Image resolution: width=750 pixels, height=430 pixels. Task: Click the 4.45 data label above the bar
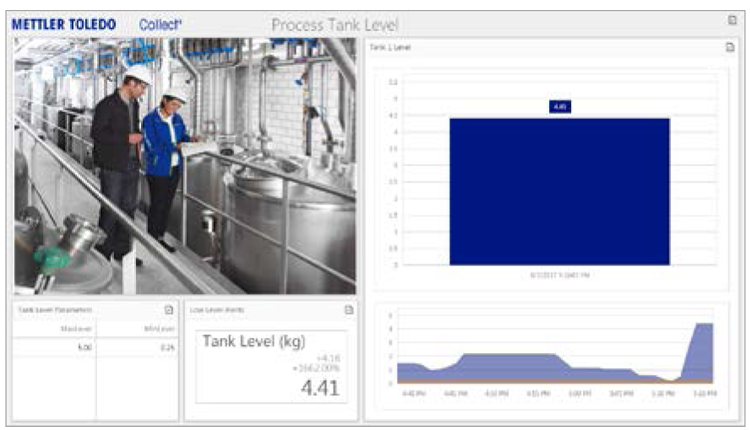click(560, 105)
